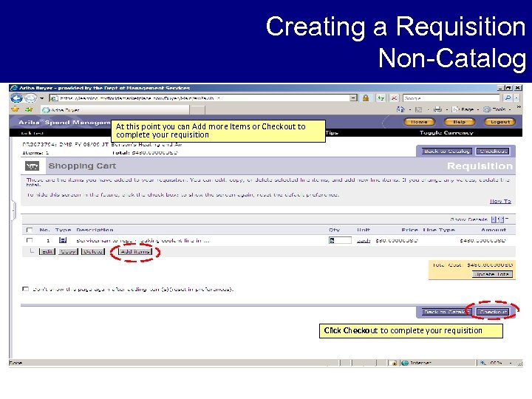Open the search provider dropdown arrow

click(x=516, y=98)
